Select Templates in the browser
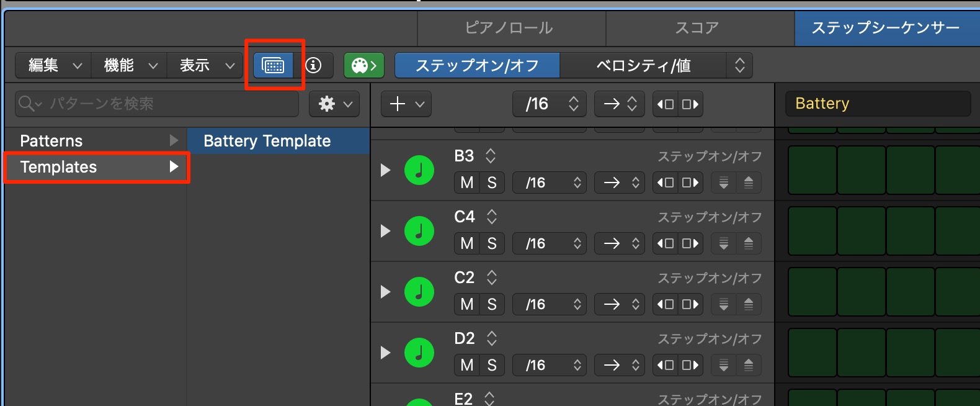 (96, 167)
